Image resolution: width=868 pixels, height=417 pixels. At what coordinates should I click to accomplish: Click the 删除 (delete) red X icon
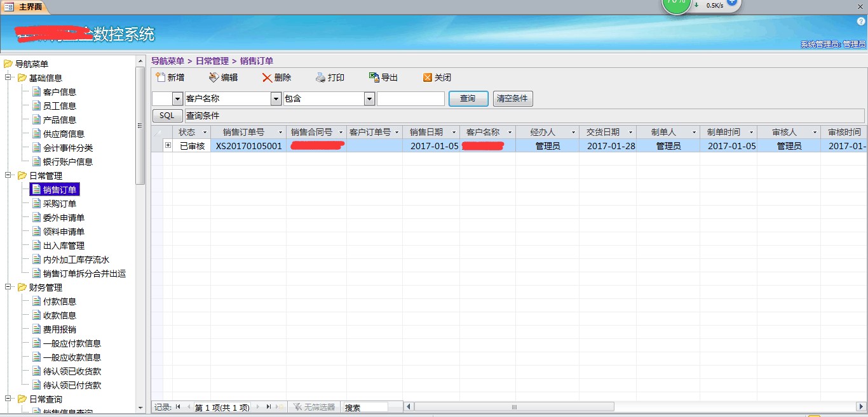[267, 77]
